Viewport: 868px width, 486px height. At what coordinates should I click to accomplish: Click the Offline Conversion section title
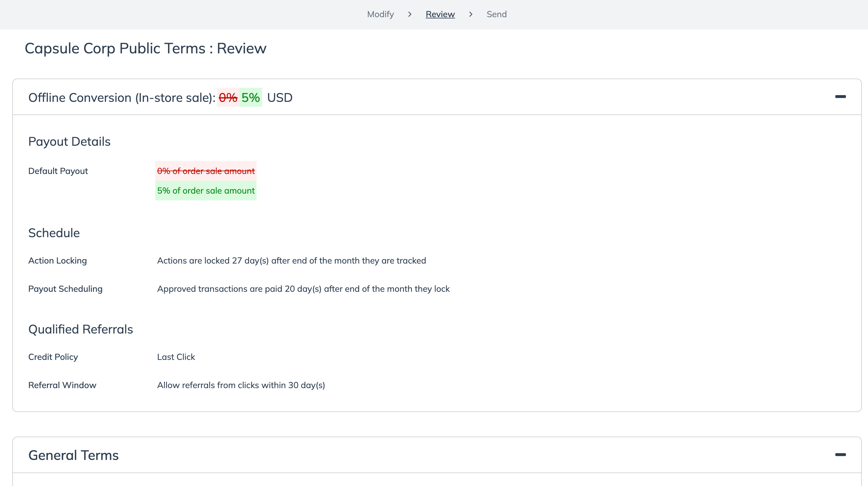[x=122, y=98]
